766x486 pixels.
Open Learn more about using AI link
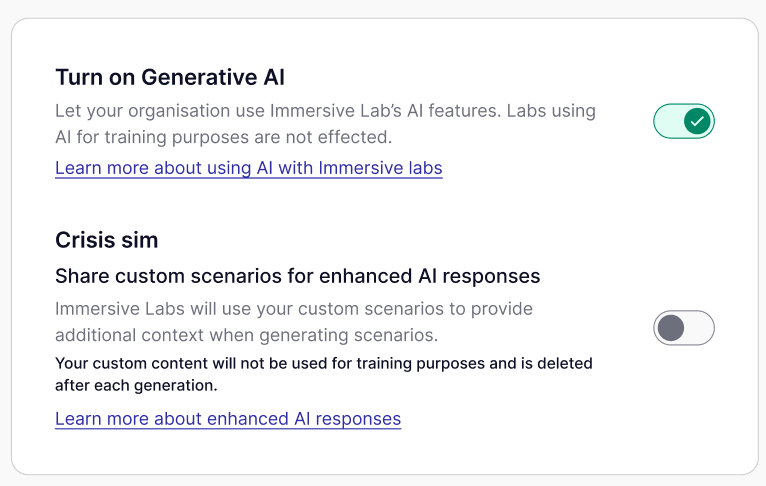[248, 168]
